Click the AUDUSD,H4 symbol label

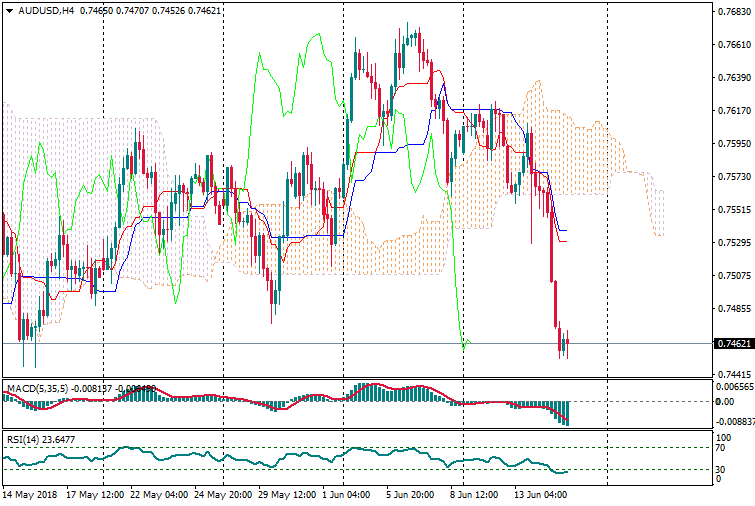46,10
